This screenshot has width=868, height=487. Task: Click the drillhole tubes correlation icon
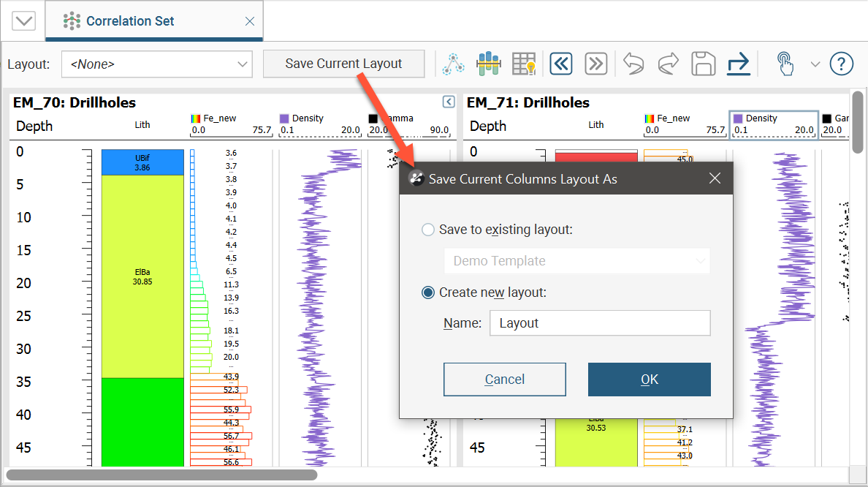[489, 64]
